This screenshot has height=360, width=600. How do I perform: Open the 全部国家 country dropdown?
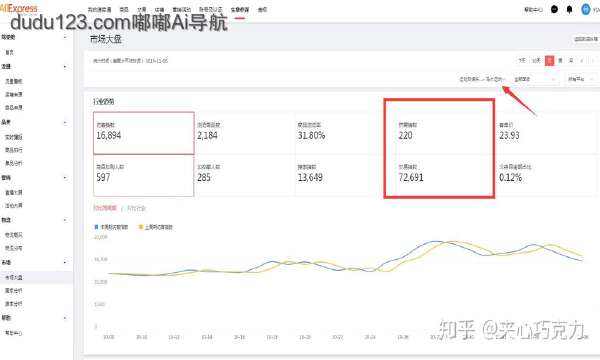(x=535, y=79)
